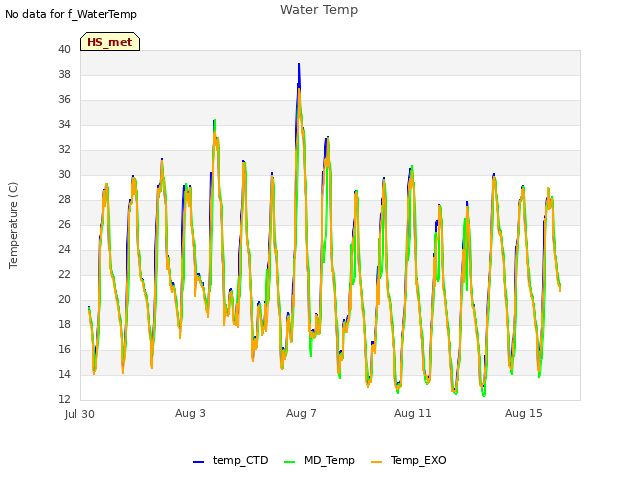The height and width of the screenshot is (480, 640).
Task: Click the Jul 30 x-axis tick label
Action: pyautogui.click(x=80, y=414)
